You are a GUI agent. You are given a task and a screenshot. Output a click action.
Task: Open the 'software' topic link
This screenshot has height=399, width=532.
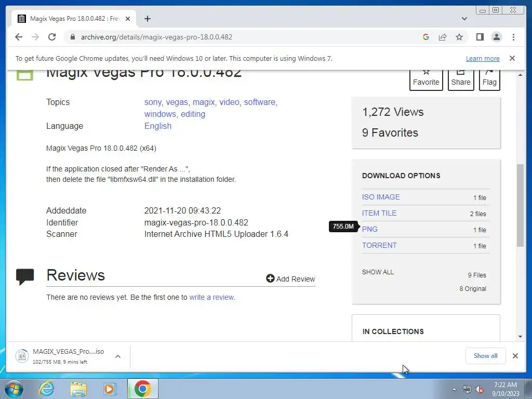point(260,102)
